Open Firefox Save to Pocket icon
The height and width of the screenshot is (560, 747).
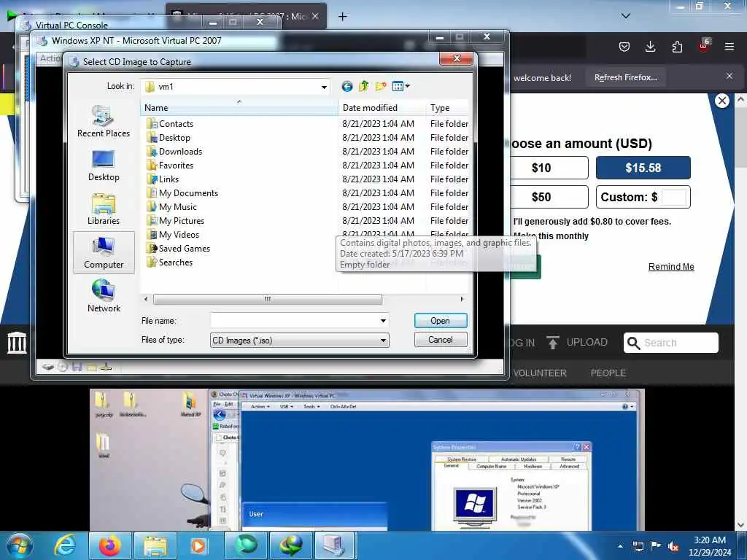pos(624,47)
